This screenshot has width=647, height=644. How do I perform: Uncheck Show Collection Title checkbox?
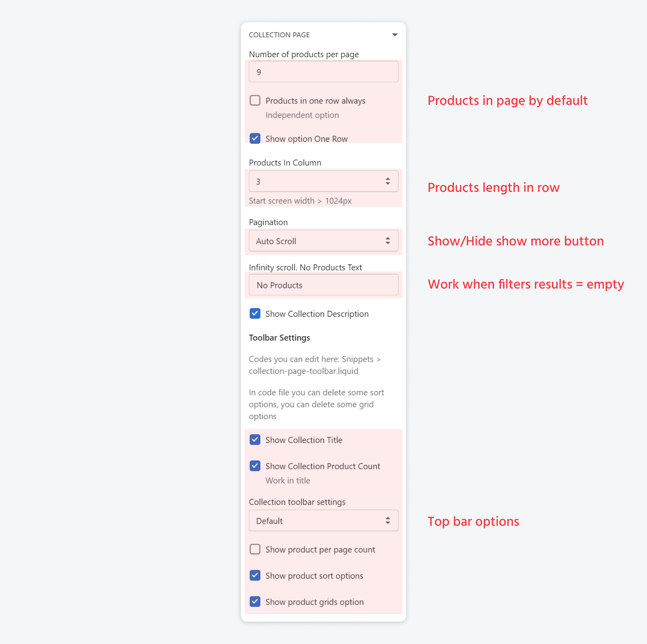pyautogui.click(x=255, y=439)
